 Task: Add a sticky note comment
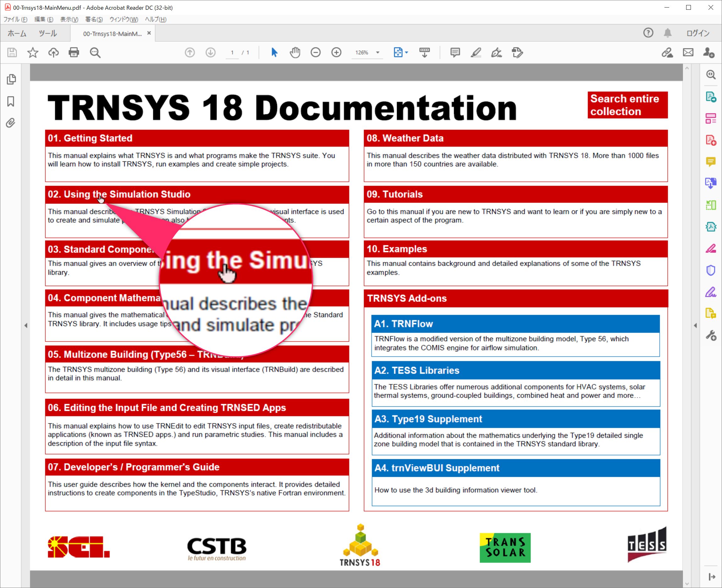tap(455, 52)
